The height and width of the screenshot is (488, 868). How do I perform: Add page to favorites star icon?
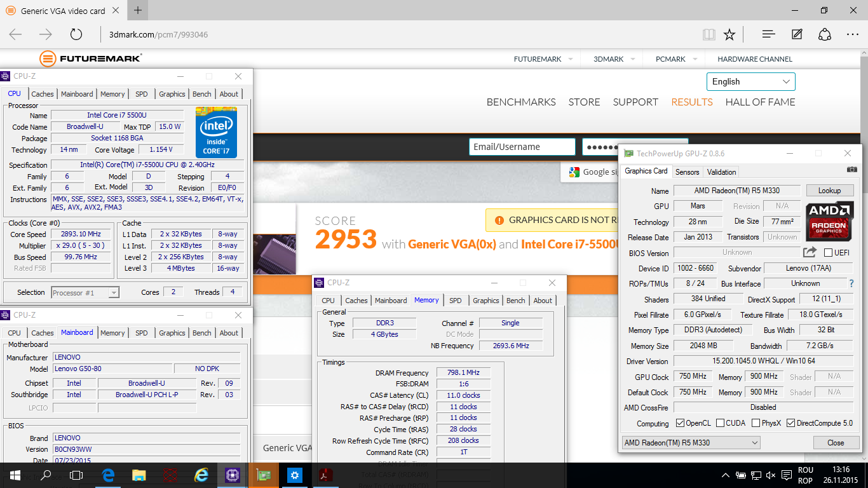click(x=729, y=34)
